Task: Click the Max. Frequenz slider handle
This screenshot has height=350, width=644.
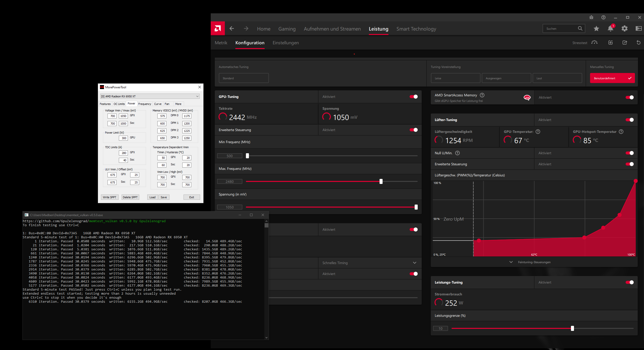Action: point(381,181)
